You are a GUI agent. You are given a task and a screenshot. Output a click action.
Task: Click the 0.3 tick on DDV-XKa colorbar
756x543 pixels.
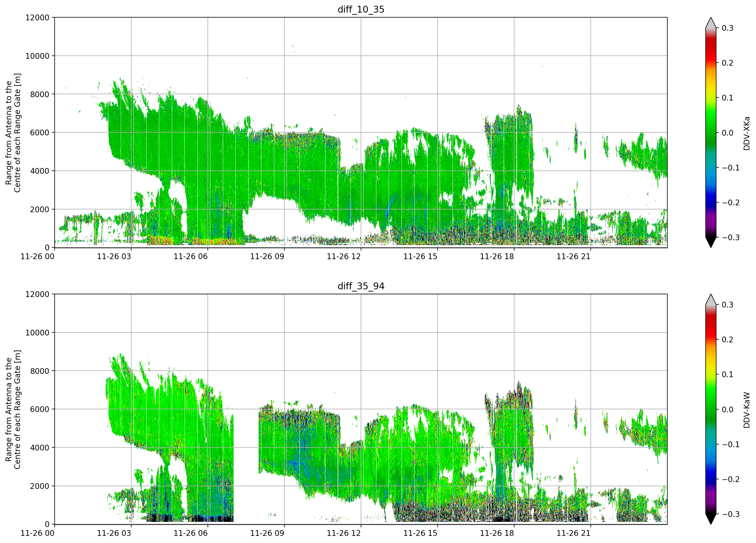coord(728,28)
